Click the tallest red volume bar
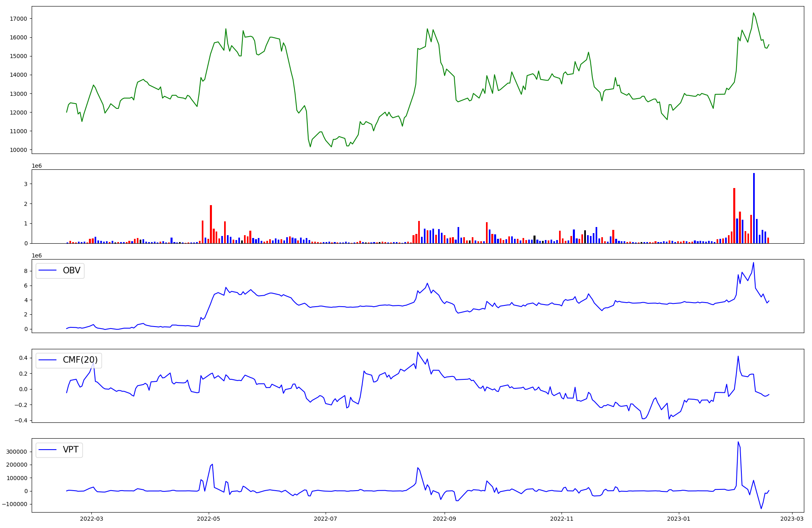The height and width of the screenshot is (528, 812). click(x=734, y=215)
